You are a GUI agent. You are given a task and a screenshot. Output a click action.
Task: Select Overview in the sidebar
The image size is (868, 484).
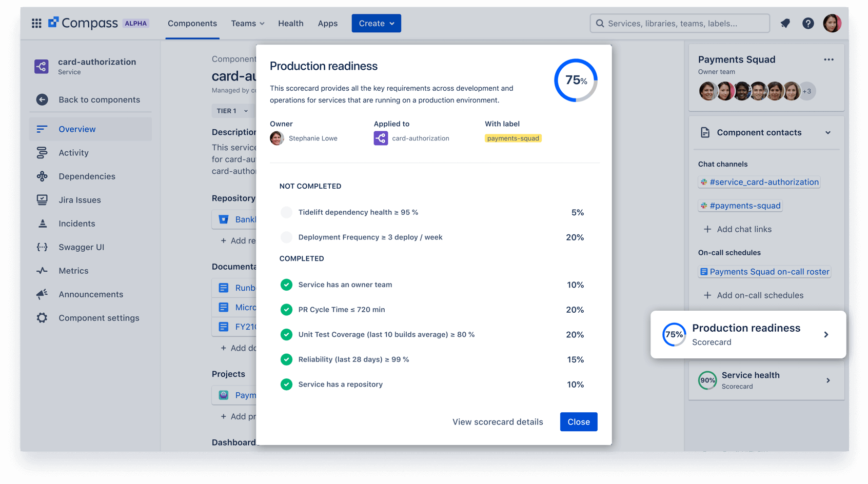tap(91, 129)
